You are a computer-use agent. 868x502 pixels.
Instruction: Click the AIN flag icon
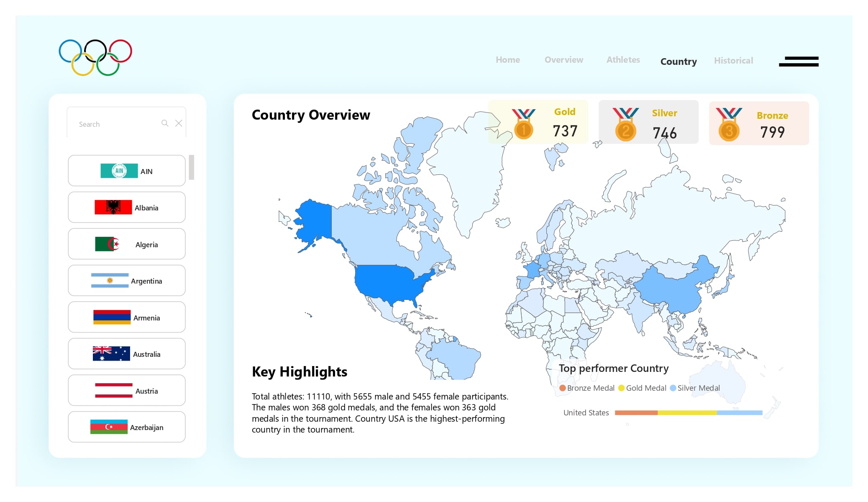(x=119, y=171)
